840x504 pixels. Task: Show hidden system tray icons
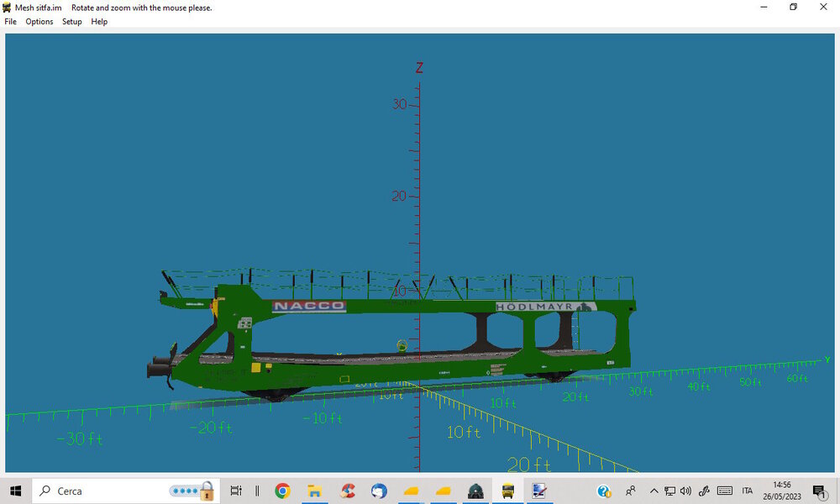click(654, 491)
